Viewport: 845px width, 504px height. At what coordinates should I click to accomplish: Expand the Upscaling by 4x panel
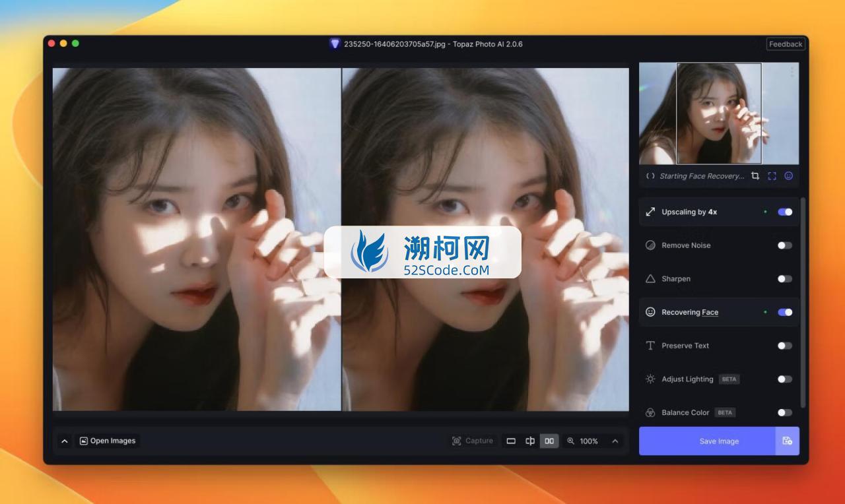click(719, 212)
